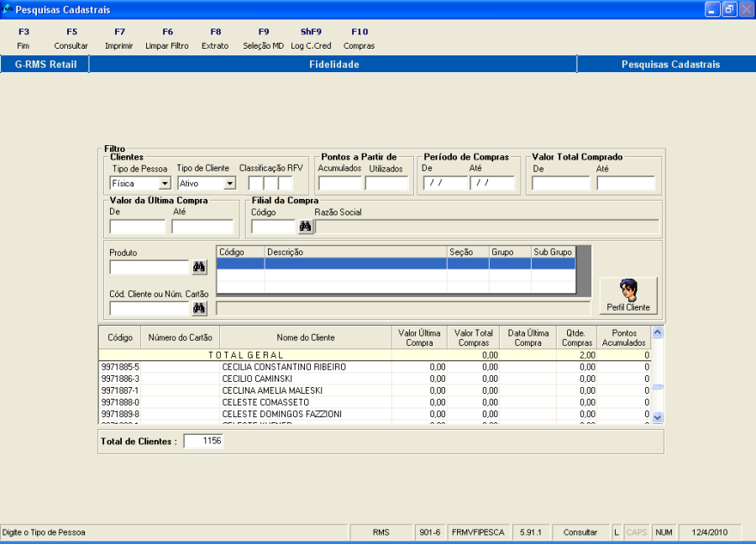Screen dimensions: 756x544
Task: Click the Cód. Cliente ou Núm. Cartão field
Action: [150, 308]
